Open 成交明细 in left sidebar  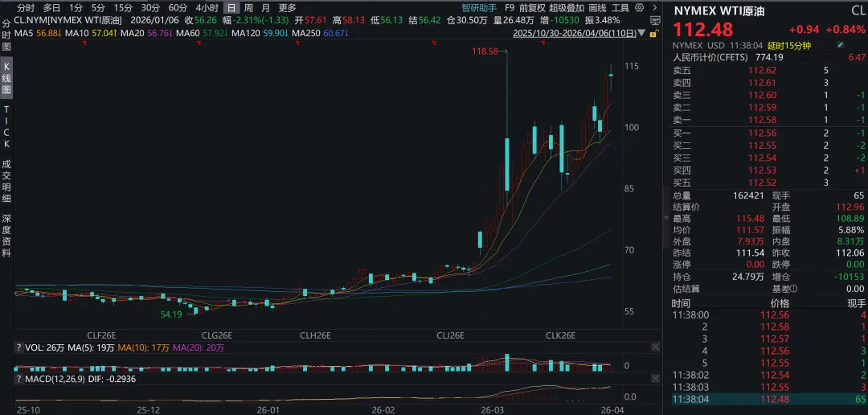coord(6,181)
